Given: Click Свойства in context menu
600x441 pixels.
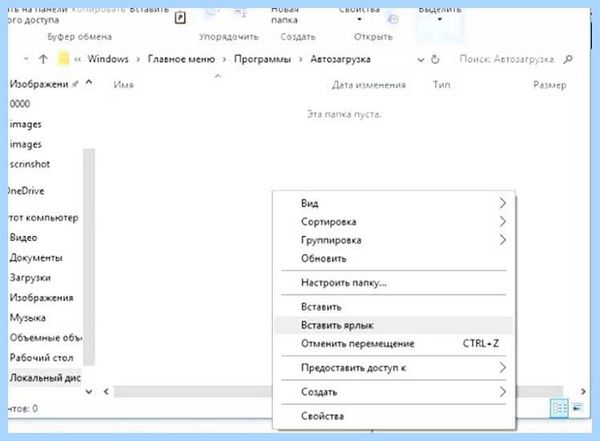Looking at the screenshot, I should pos(393,416).
